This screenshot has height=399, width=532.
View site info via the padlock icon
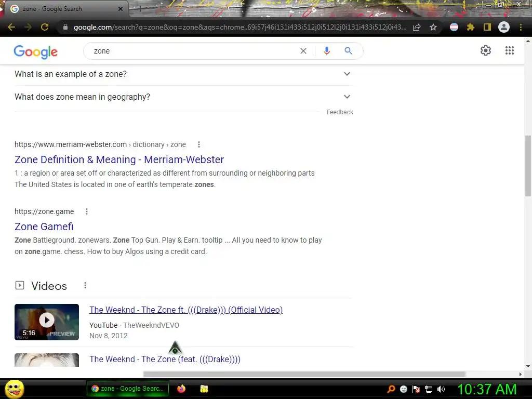65,27
